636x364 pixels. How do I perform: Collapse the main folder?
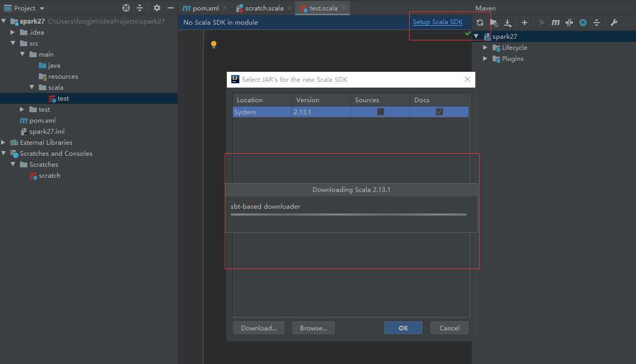coord(23,55)
